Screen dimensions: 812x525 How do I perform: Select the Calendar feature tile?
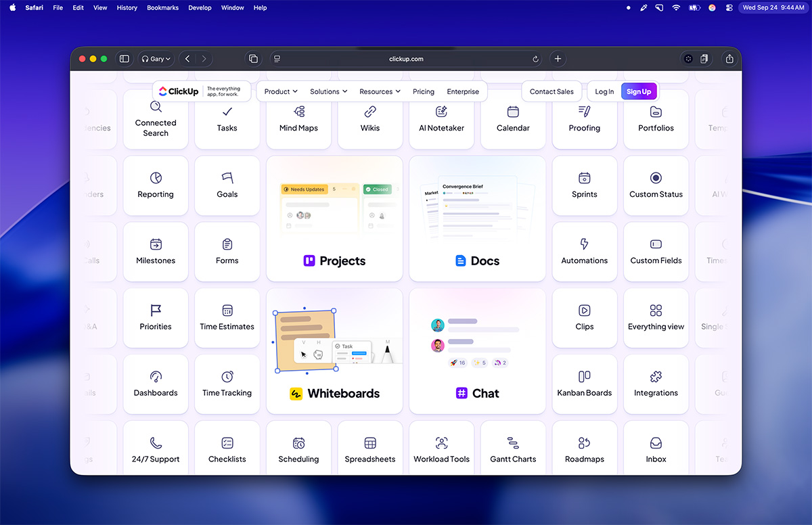click(x=513, y=120)
